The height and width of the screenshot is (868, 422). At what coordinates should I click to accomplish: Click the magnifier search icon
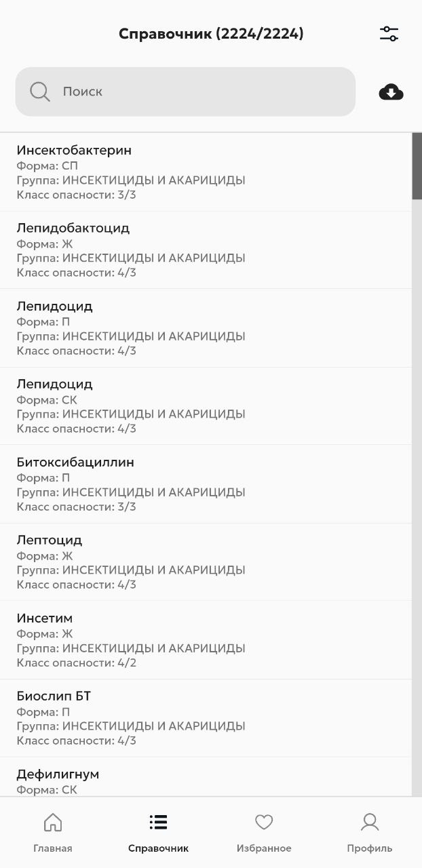tap(40, 92)
